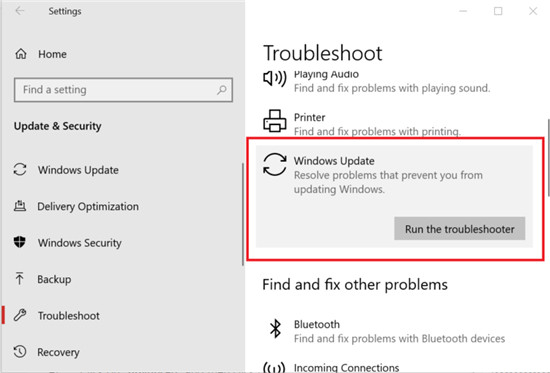This screenshot has width=550, height=373.
Task: Click the Windows Security shield icon
Action: [20, 242]
